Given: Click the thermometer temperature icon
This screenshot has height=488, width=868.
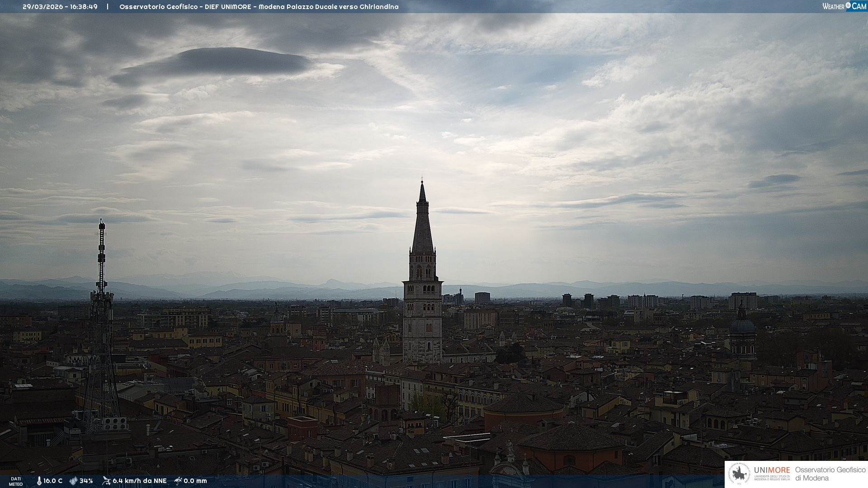Looking at the screenshot, I should (x=39, y=481).
